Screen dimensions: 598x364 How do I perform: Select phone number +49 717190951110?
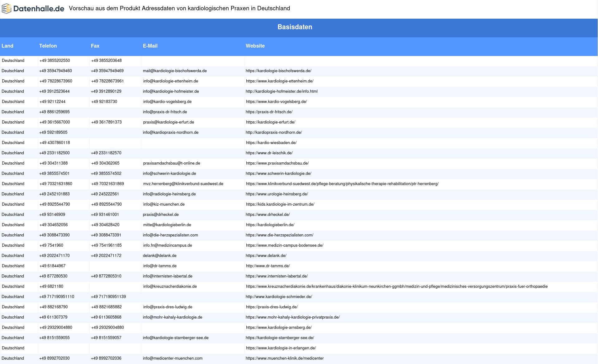coord(57,297)
